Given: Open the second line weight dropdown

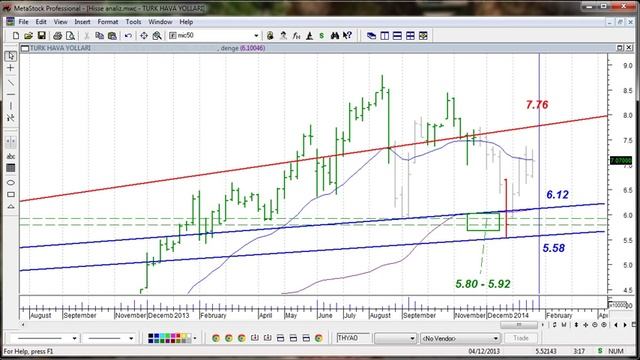Looking at the screenshot, I should 131,338.
